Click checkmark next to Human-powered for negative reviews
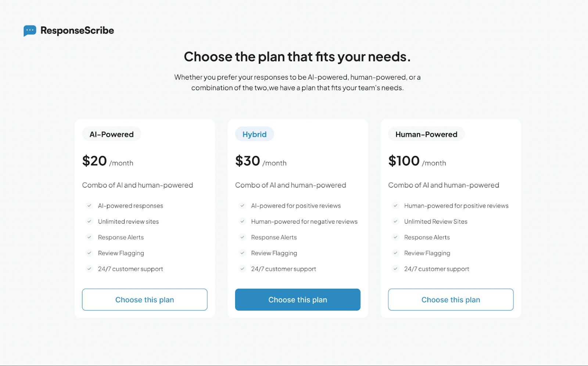The image size is (588, 366). point(242,221)
